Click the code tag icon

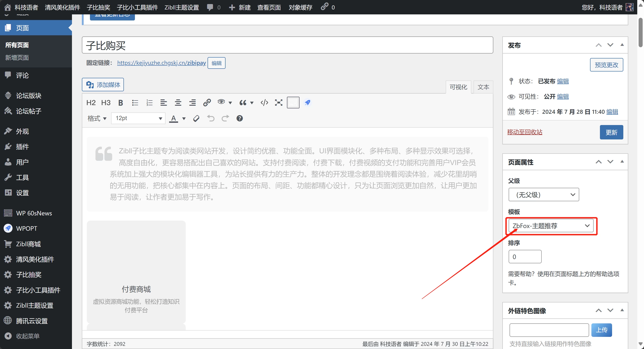264,103
